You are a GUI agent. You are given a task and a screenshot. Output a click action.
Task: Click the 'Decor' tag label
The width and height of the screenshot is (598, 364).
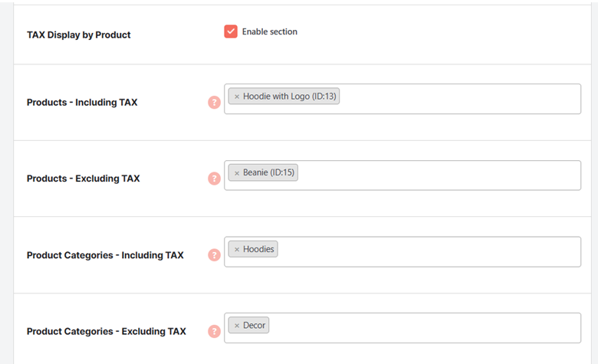[x=254, y=325]
